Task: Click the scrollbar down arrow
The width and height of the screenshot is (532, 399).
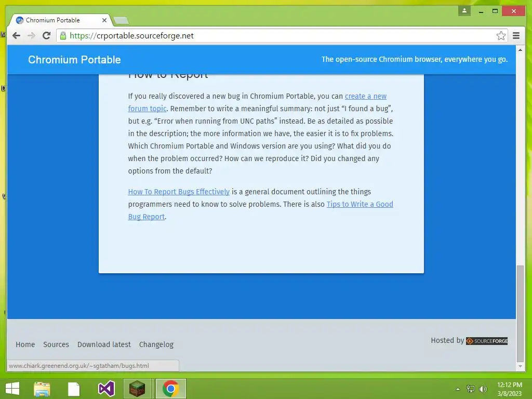Action: 520,366
